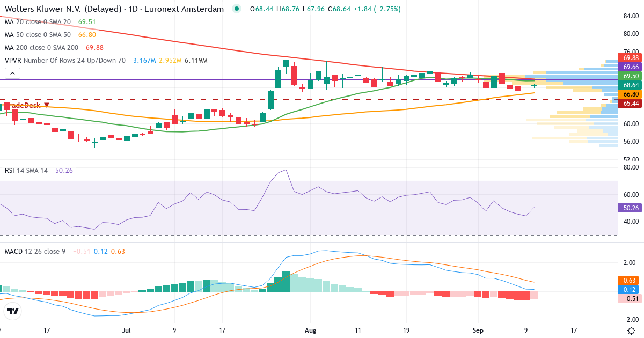Click the open value O68.44
The width and height of the screenshot is (644, 338).
(x=262, y=9)
